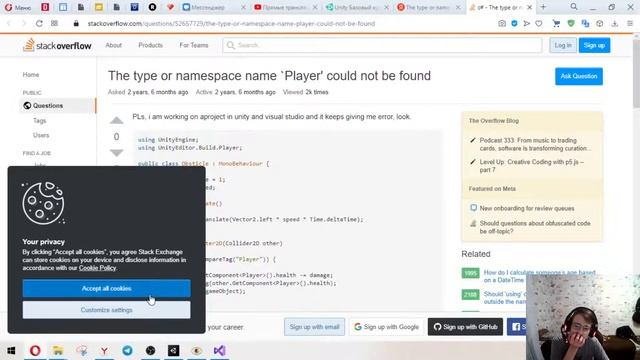Open the translate extension icon
Screen dimensions: 640x360
[585, 24]
